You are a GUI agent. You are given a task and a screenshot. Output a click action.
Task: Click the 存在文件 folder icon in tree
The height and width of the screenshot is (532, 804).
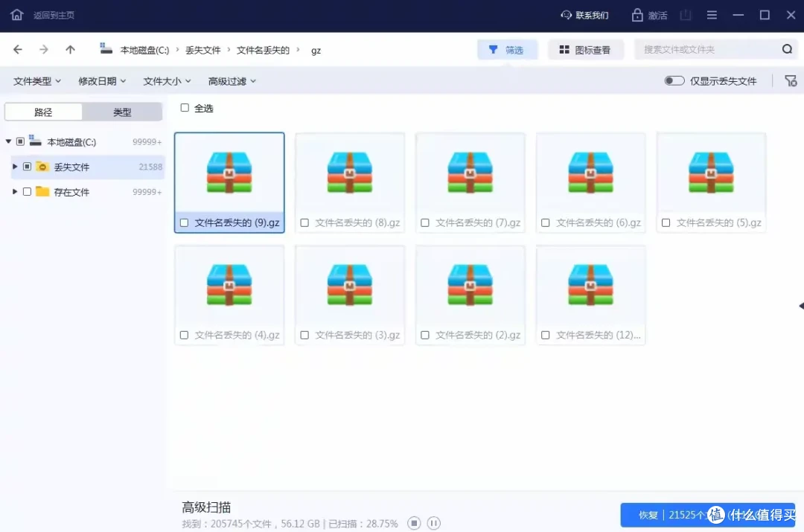point(42,192)
